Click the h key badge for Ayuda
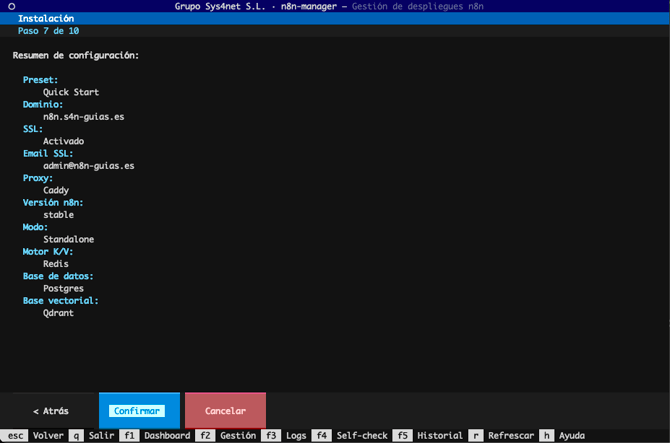This screenshot has height=443, width=670. [x=546, y=436]
